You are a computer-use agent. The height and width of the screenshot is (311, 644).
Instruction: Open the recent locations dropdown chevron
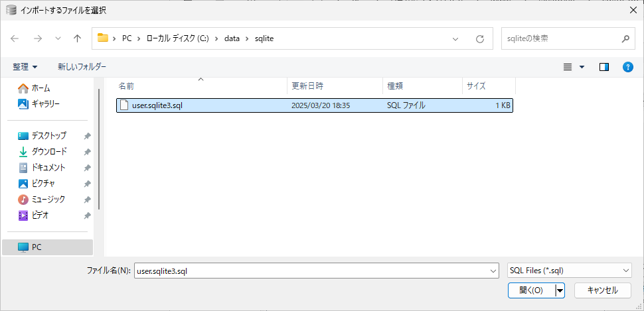(x=58, y=39)
